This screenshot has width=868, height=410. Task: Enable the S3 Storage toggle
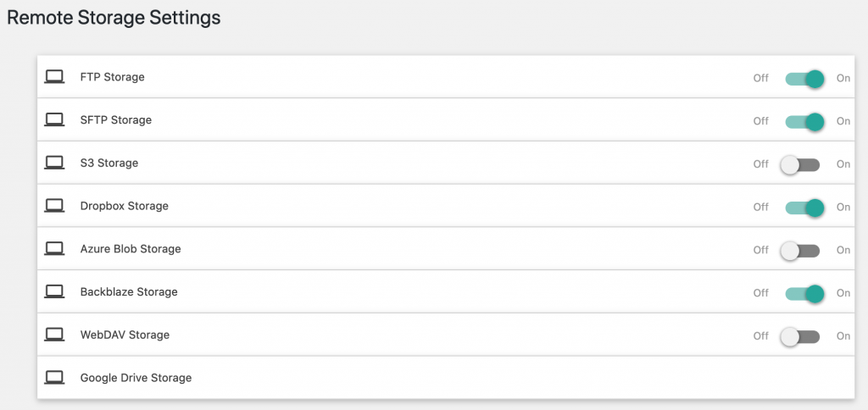pyautogui.click(x=800, y=164)
